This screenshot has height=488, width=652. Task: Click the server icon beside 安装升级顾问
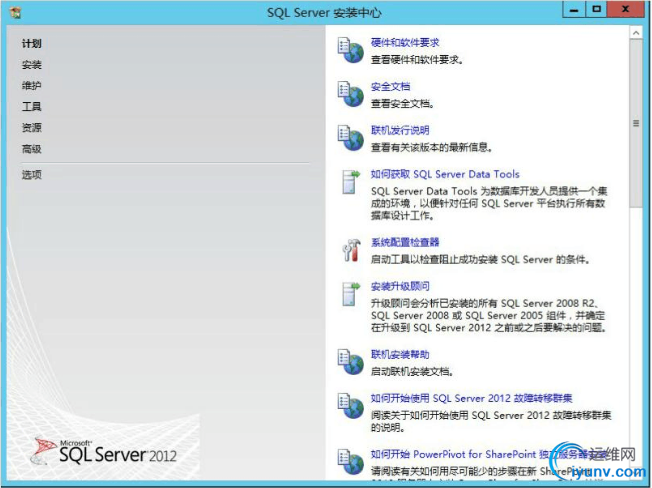click(x=351, y=294)
